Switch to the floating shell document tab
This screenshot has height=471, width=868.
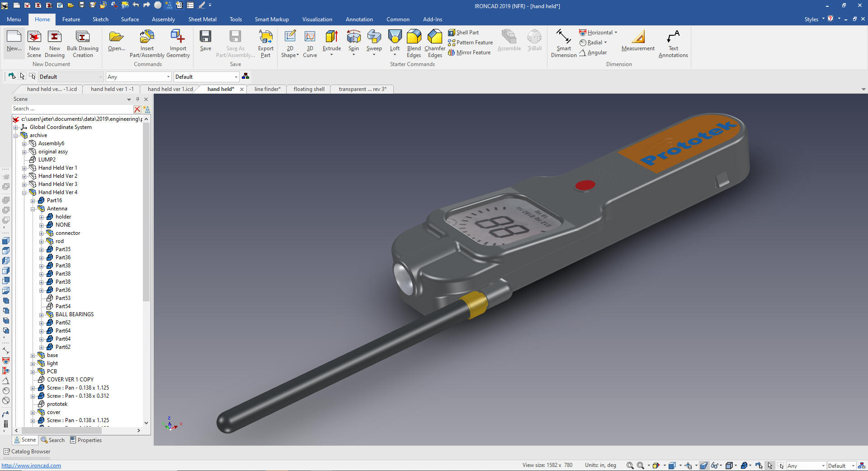pos(309,89)
